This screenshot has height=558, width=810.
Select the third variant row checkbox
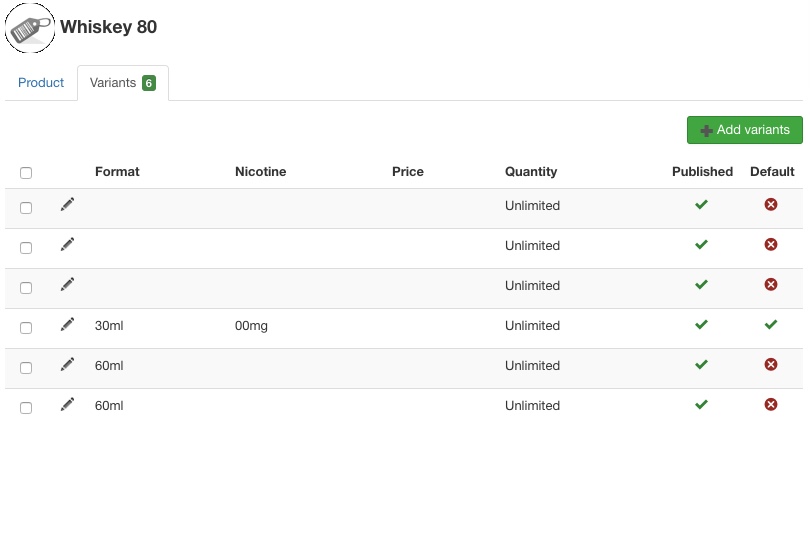click(26, 288)
